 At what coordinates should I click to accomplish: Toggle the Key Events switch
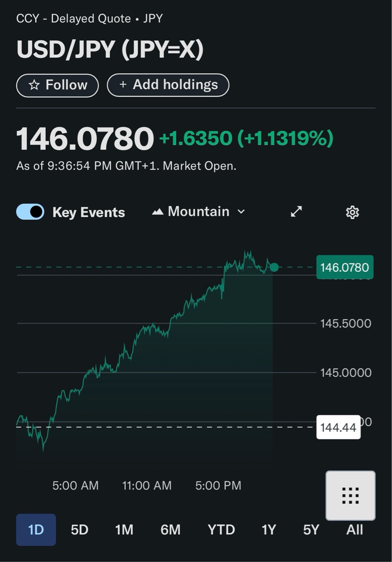pyautogui.click(x=30, y=212)
